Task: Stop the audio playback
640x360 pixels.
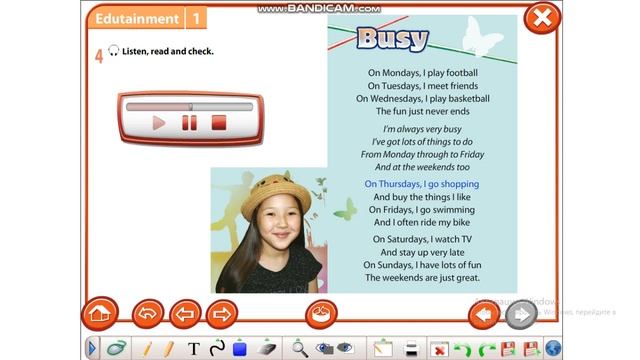Action: 219,122
